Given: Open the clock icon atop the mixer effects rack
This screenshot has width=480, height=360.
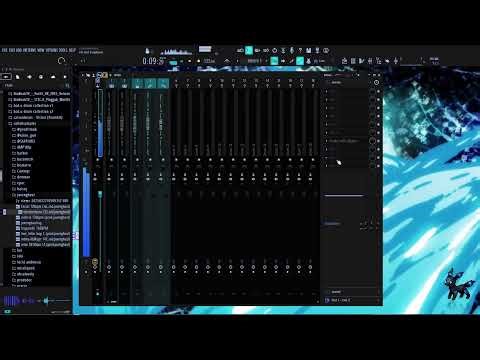Looking at the screenshot, I should [x=376, y=82].
